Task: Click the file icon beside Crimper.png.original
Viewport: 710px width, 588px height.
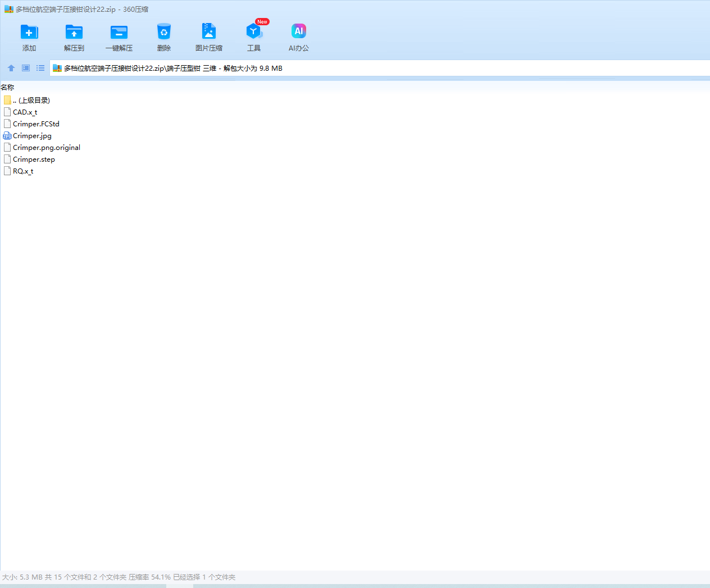Action: click(x=7, y=147)
